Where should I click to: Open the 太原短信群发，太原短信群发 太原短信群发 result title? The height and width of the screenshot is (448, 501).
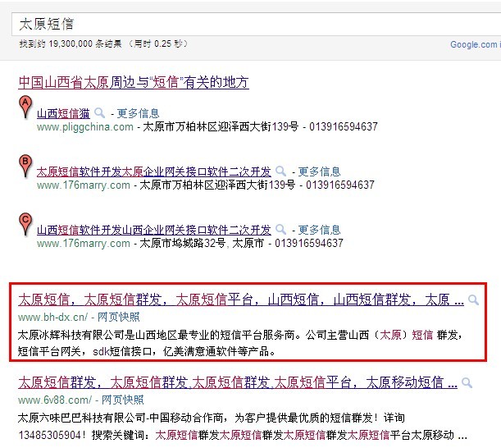click(238, 382)
